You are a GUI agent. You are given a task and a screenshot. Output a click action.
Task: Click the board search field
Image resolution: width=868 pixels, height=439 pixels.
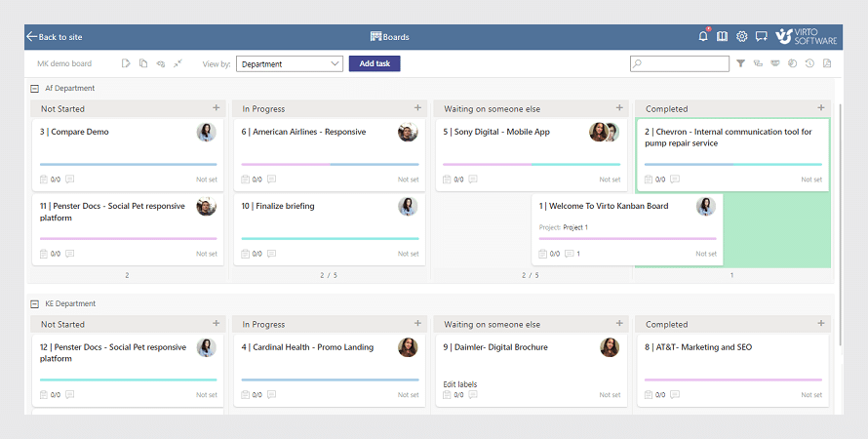680,63
